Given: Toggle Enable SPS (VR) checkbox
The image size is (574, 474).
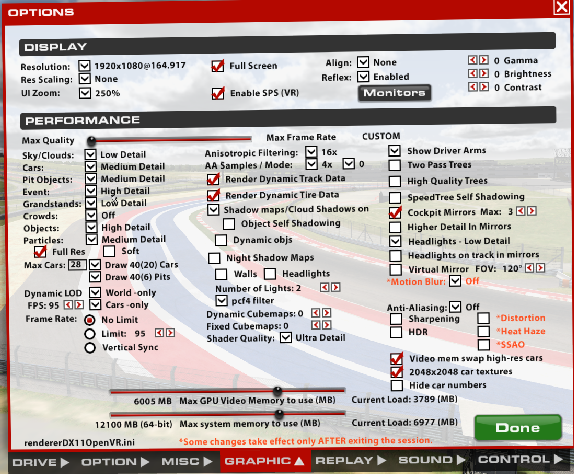Looking at the screenshot, I should point(218,93).
